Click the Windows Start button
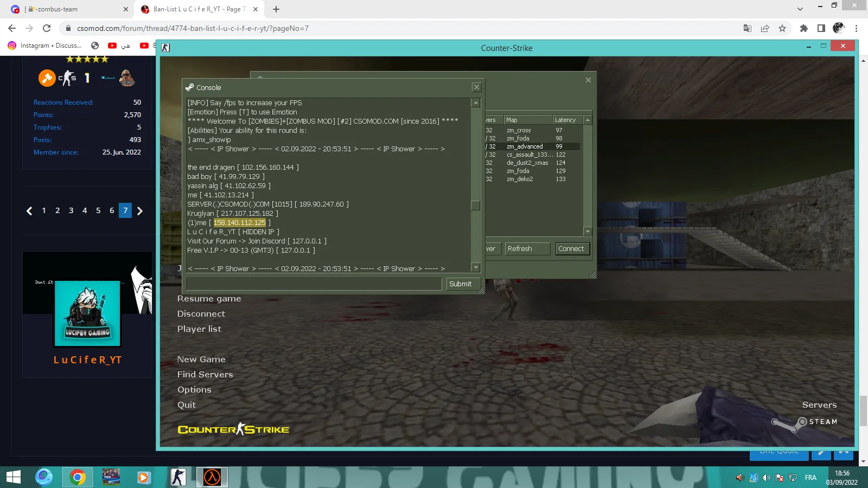868x488 pixels. point(14,477)
